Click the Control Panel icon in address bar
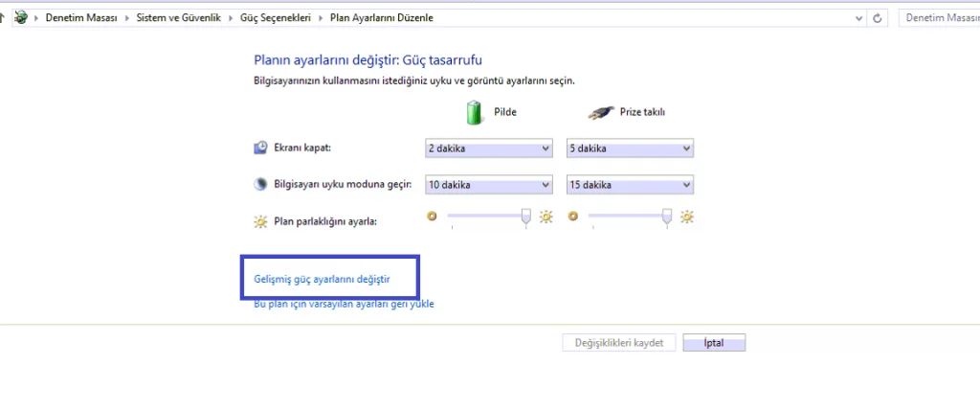This screenshot has height=411, width=980. pyautogui.click(x=21, y=18)
